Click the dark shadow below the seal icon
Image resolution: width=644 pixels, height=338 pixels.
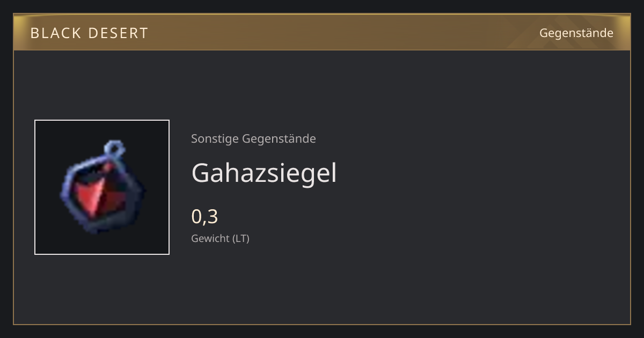pos(102,243)
